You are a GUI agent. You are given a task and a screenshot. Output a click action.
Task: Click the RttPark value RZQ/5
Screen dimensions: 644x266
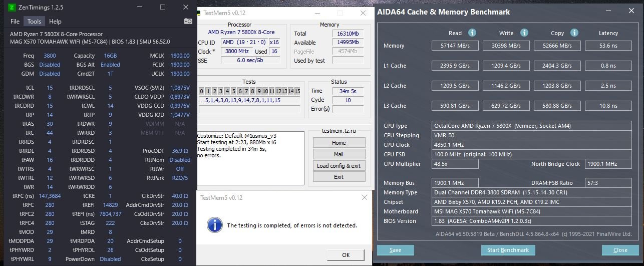pos(180,178)
